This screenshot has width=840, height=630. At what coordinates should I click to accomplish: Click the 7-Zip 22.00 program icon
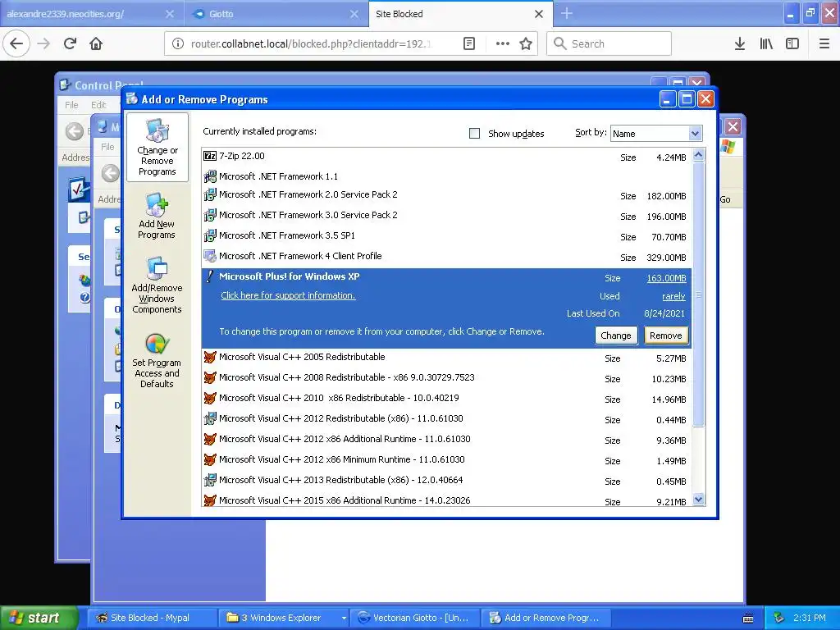tap(210, 156)
